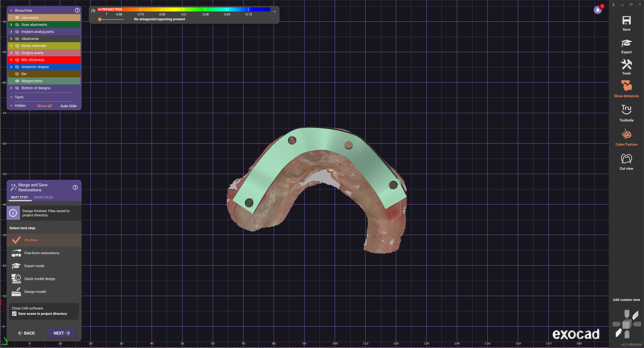Expand the Teeth section

click(11, 97)
